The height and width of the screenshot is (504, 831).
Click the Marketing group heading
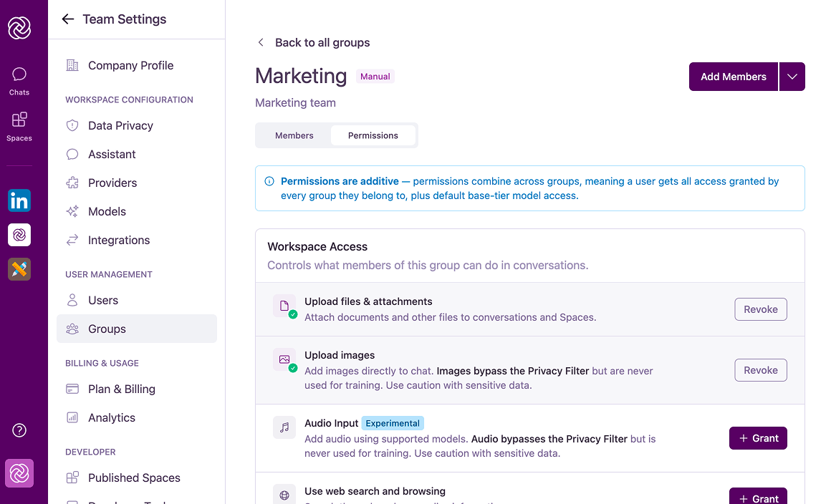click(x=300, y=76)
